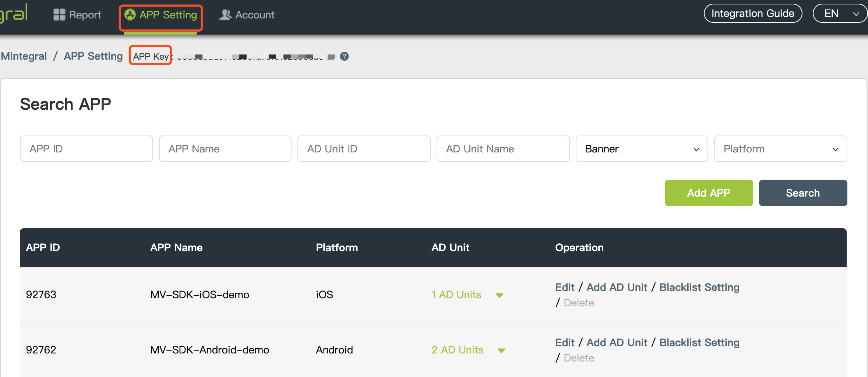Image resolution: width=868 pixels, height=377 pixels.
Task: Open the Integration Guide
Action: [752, 14]
